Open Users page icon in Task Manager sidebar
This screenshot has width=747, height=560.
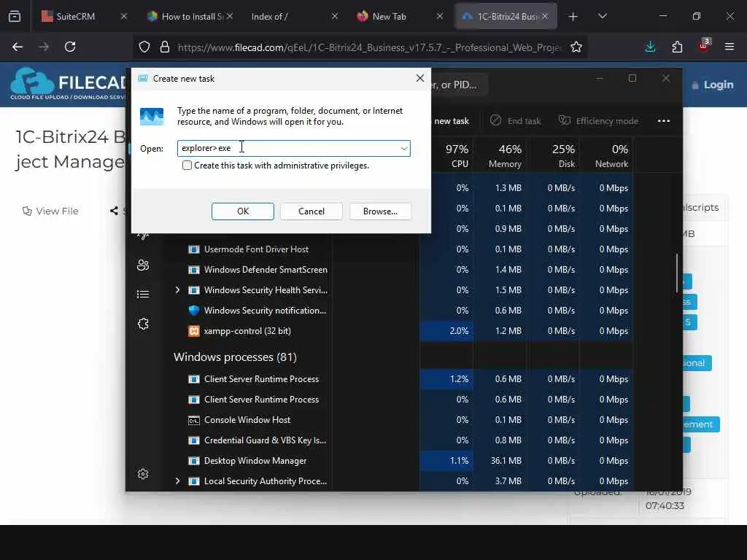(x=143, y=265)
